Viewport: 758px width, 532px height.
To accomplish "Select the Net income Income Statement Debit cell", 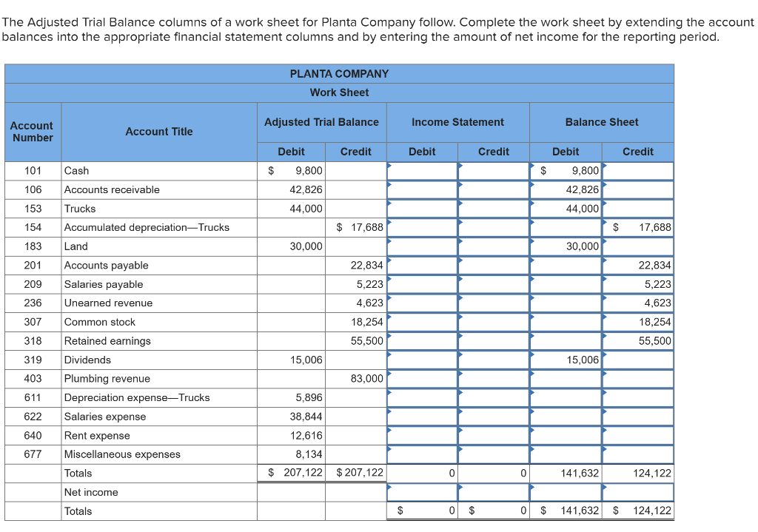I will [422, 491].
